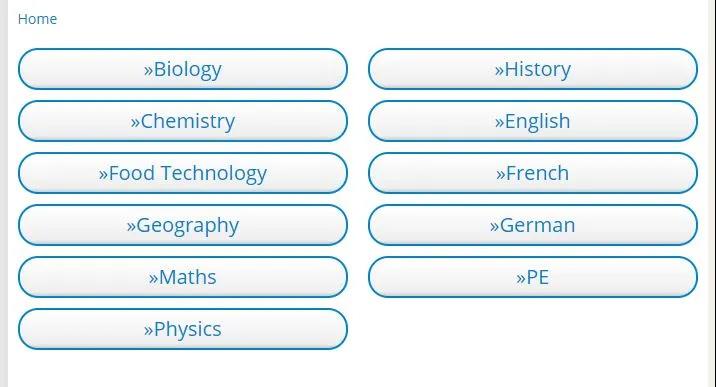The image size is (716, 387).
Task: Go to the Geography subject
Action: click(183, 225)
